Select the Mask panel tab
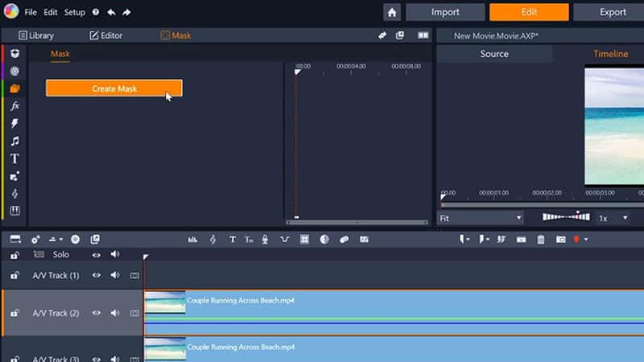 pos(175,35)
